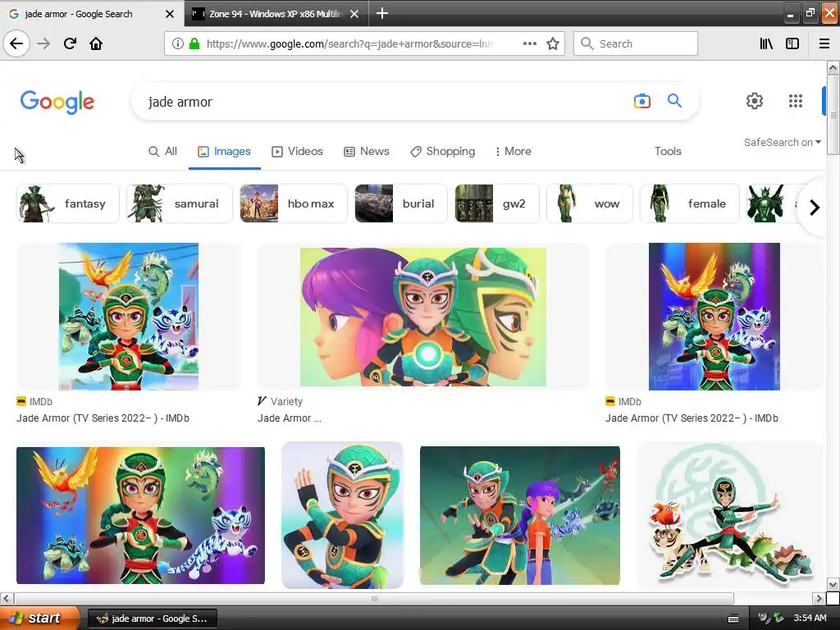The width and height of the screenshot is (840, 630).
Task: Toggle the Firefox sidebar icon
Action: [x=792, y=43]
